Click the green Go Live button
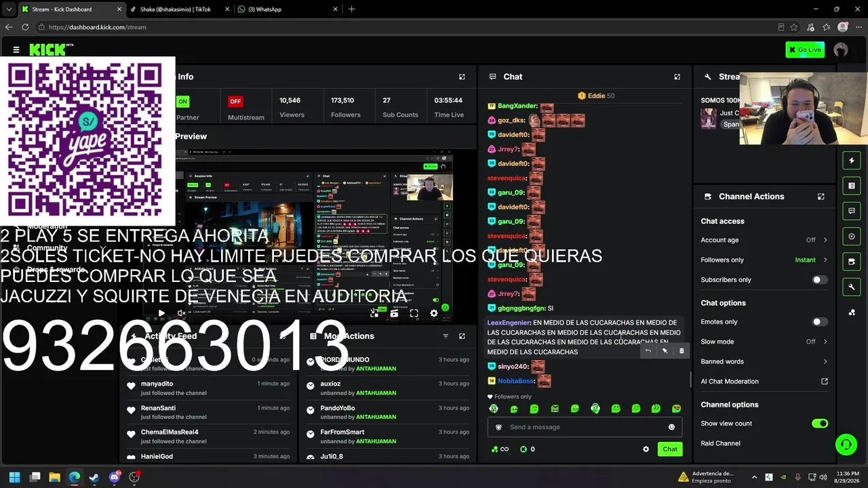Viewport: 868px width, 488px height. tap(805, 49)
